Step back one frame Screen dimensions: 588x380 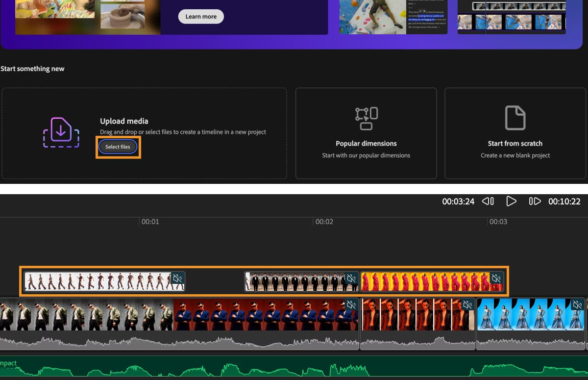[488, 202]
